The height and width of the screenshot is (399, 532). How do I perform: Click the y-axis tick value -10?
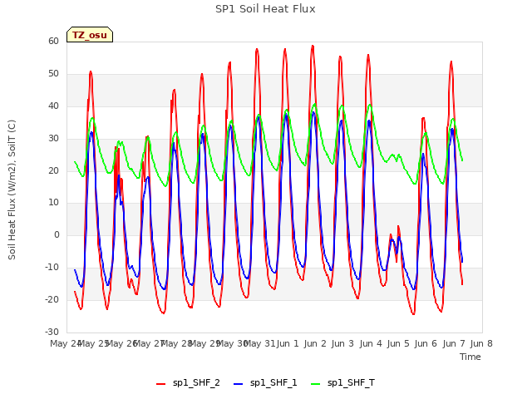52,267
